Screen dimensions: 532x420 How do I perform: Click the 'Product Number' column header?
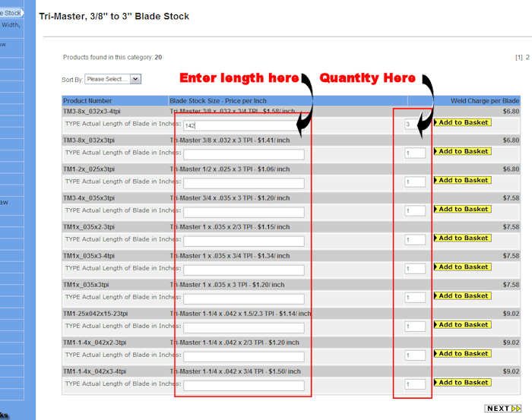[87, 101]
